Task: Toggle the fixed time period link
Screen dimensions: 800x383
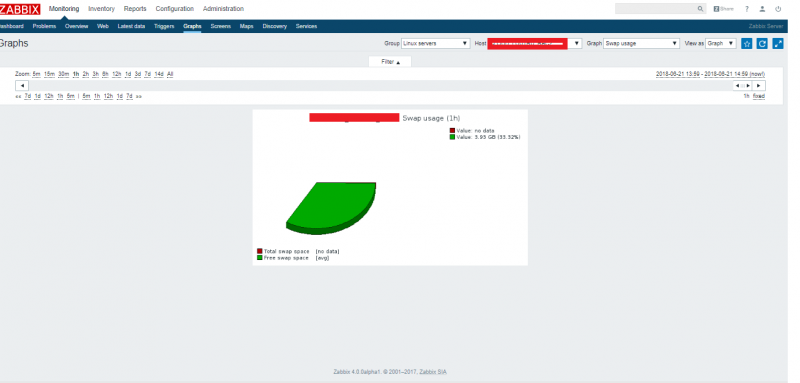Action: (759, 96)
